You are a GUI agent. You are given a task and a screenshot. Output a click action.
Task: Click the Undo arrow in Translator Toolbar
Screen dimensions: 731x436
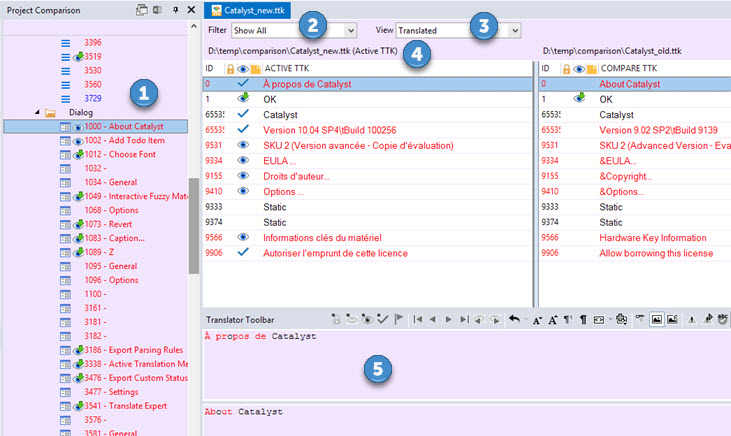(514, 319)
